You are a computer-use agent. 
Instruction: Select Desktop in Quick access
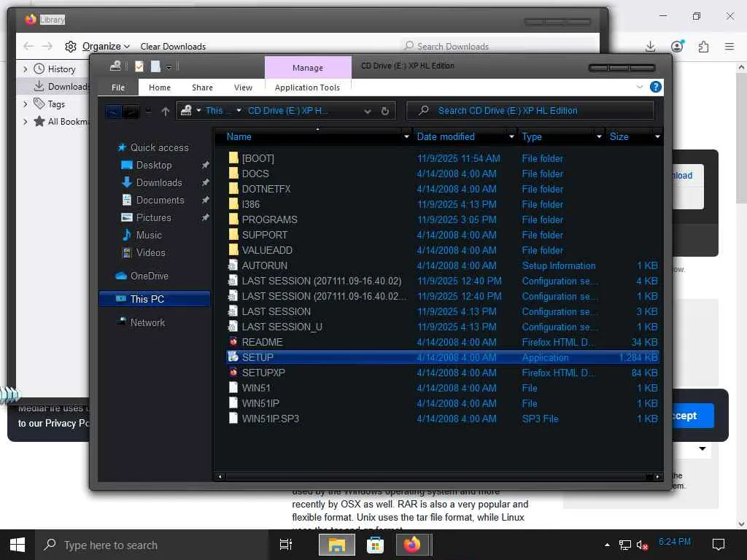tap(153, 165)
